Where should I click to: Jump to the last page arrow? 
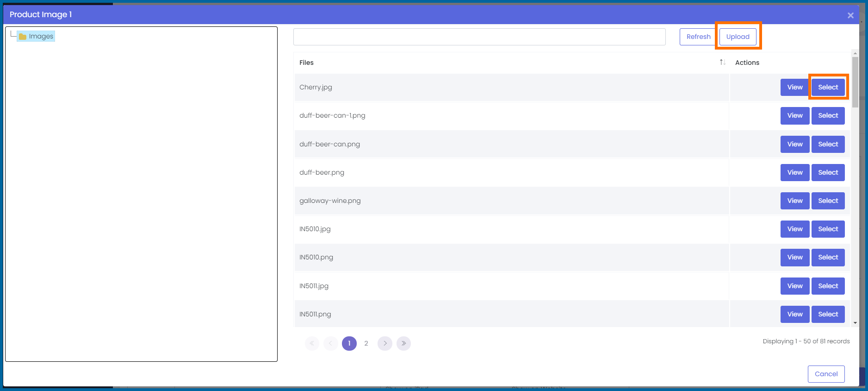403,343
